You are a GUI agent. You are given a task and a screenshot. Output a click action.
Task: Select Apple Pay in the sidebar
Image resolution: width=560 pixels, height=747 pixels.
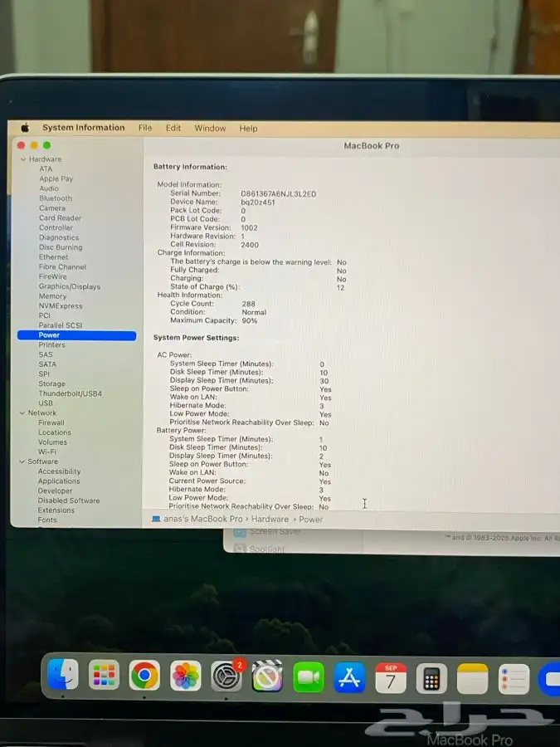pos(56,178)
